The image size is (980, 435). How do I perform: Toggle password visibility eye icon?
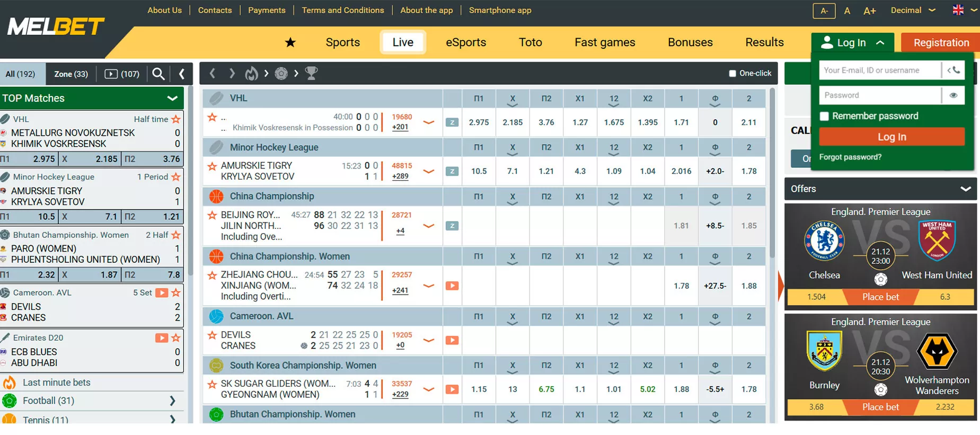953,95
